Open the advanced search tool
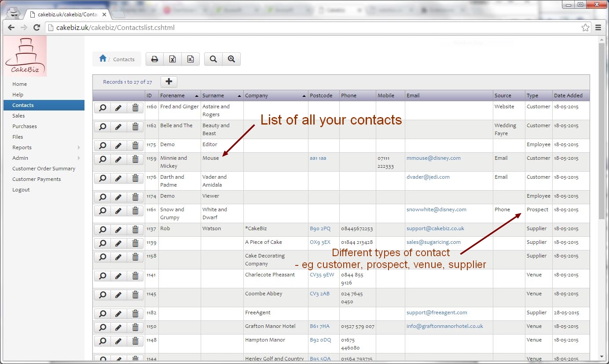The width and height of the screenshot is (609, 364). point(232,59)
